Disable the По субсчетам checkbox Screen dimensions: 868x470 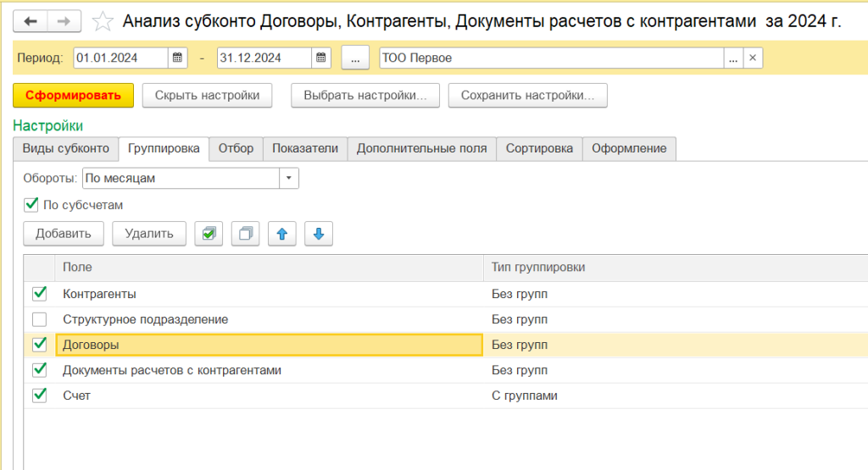pyautogui.click(x=32, y=204)
